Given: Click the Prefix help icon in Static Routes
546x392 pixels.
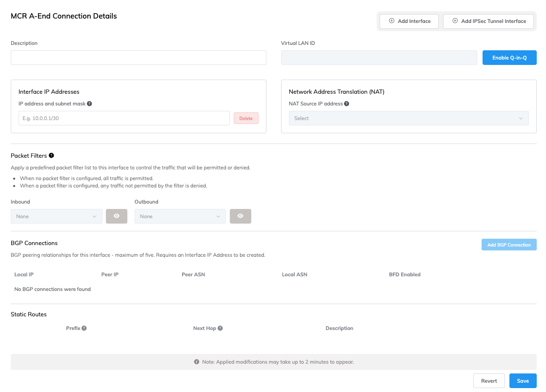Looking at the screenshot, I should [84, 328].
